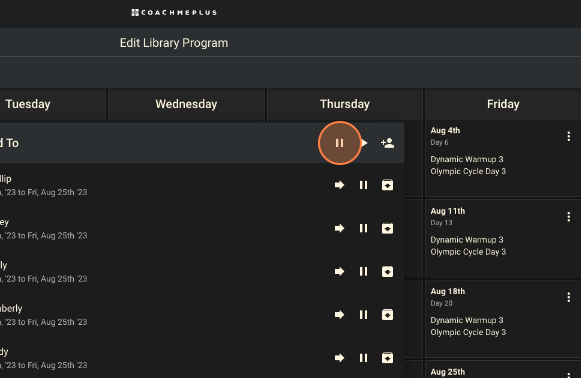Viewport: 581px width, 378px height.
Task: Open Dynamic Warmup 3 on Aug 11th
Action: click(x=467, y=240)
